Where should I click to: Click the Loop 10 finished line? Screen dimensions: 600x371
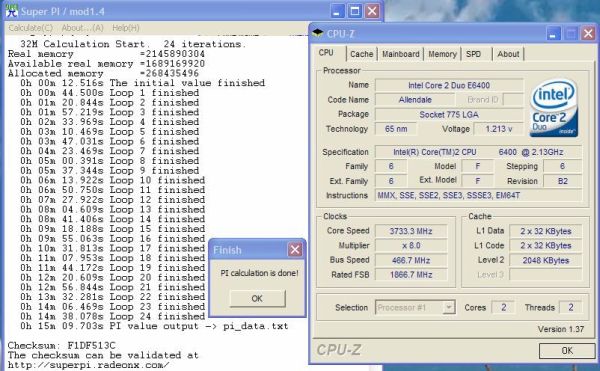click(113, 180)
